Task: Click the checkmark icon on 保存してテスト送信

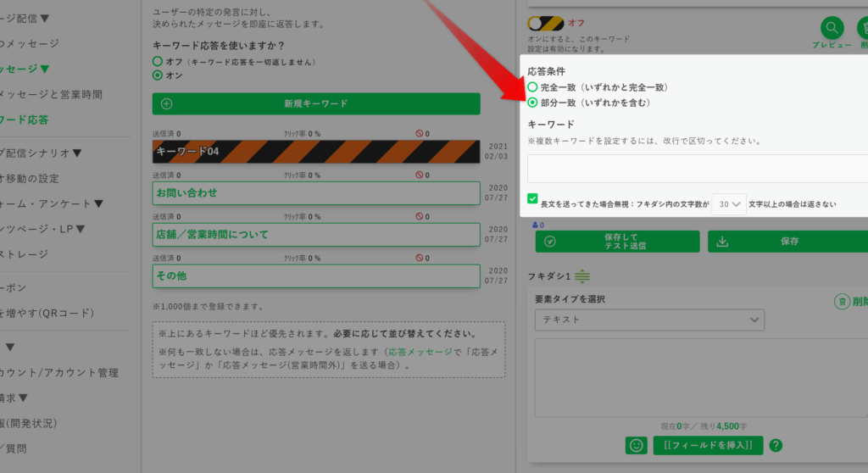Action: click(549, 242)
